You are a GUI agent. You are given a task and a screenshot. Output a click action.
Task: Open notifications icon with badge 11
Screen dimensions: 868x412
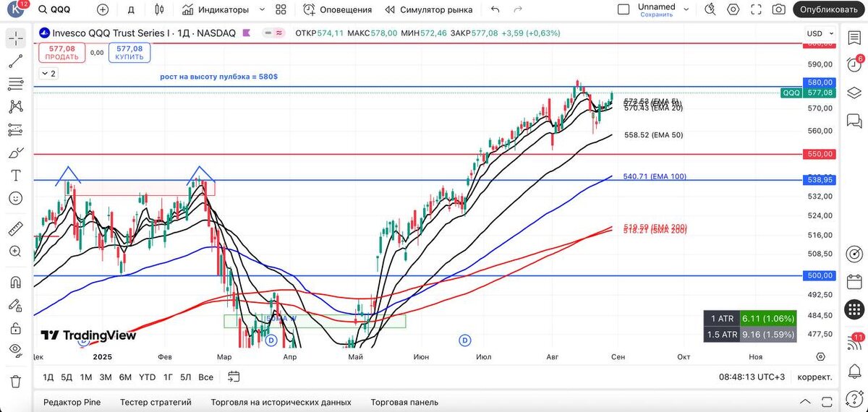(854, 341)
